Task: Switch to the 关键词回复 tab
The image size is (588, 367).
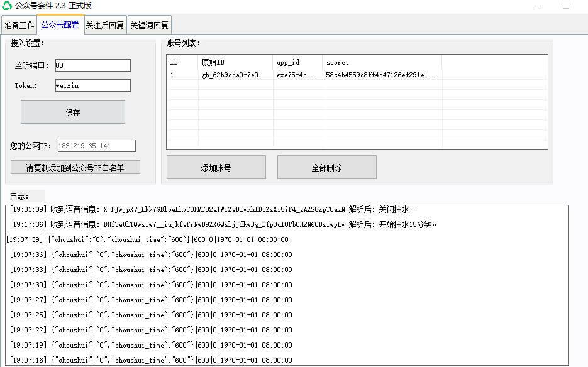Action: coord(148,25)
